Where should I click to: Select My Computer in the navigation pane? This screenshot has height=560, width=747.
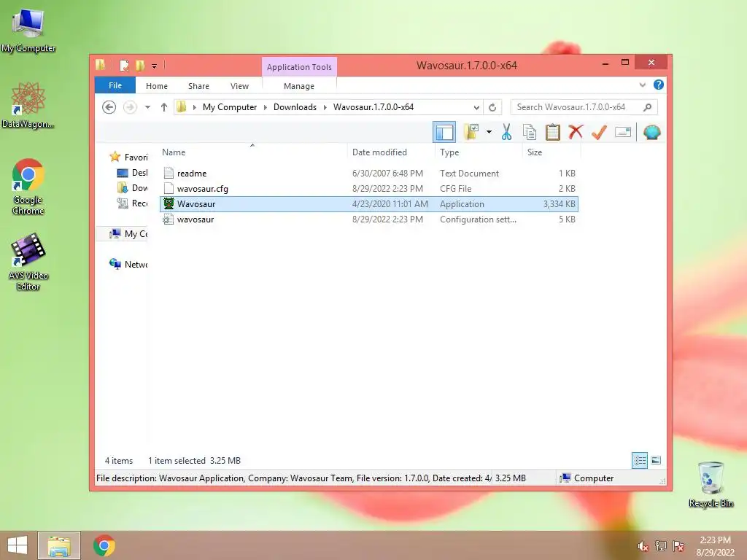128,234
